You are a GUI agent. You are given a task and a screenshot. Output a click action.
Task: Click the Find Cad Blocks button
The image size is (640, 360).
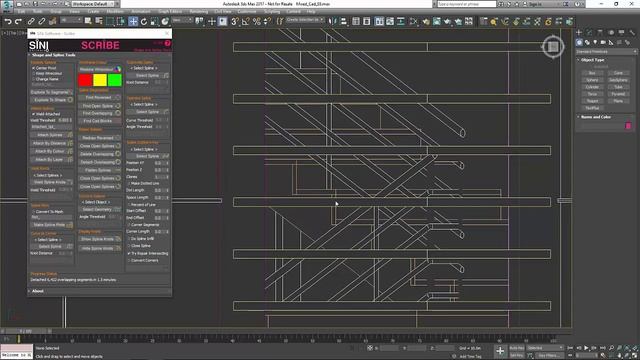[100, 121]
